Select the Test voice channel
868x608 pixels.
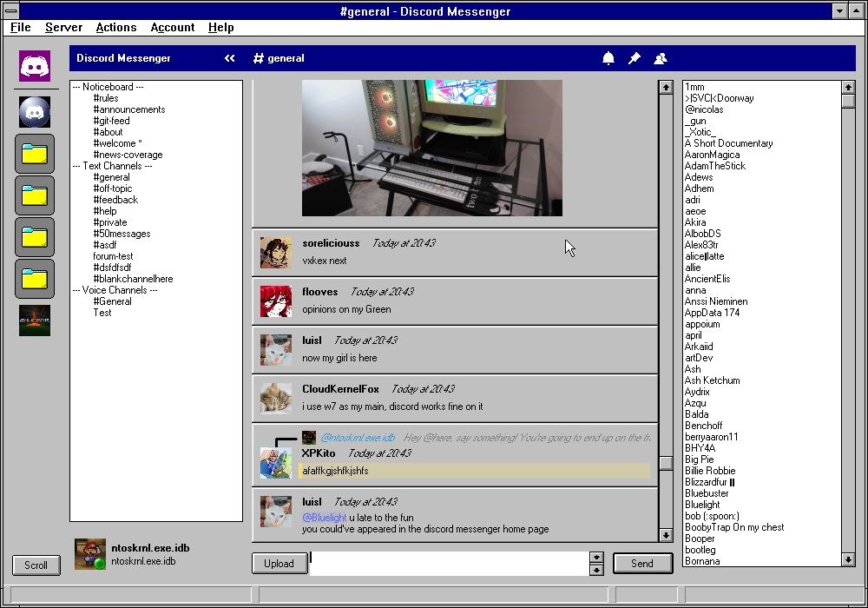point(102,313)
